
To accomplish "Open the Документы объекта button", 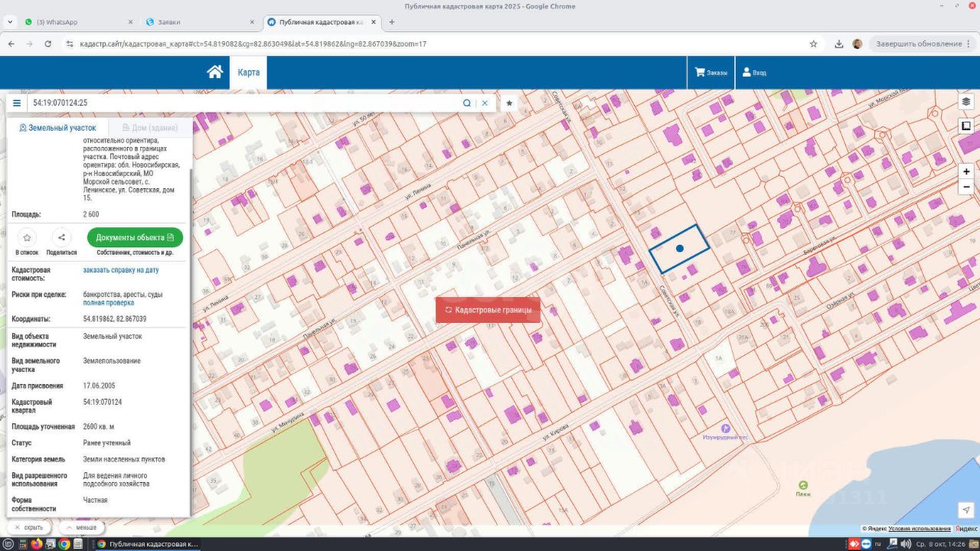I will [x=135, y=237].
